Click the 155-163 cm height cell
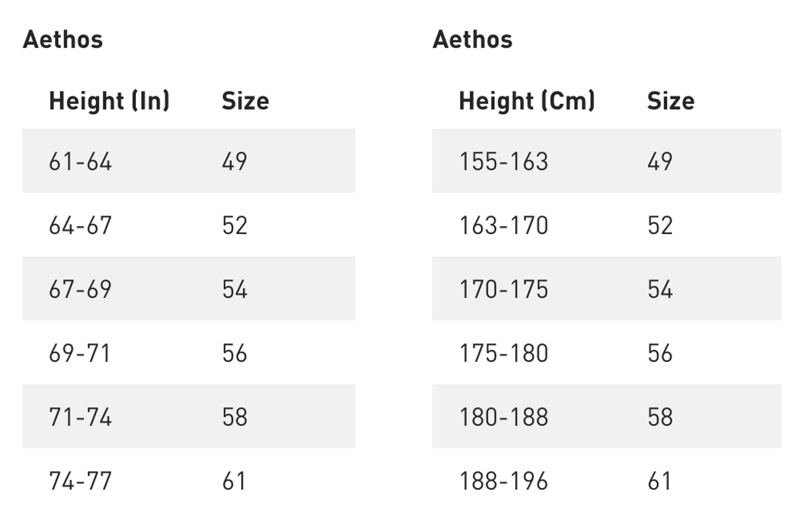809x532 pixels. click(x=504, y=161)
